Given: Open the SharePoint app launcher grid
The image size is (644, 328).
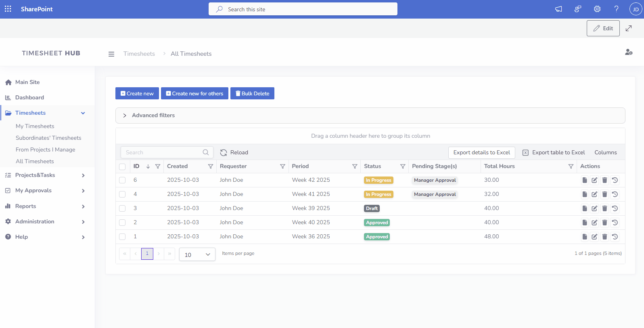Looking at the screenshot, I should pyautogui.click(x=8, y=9).
